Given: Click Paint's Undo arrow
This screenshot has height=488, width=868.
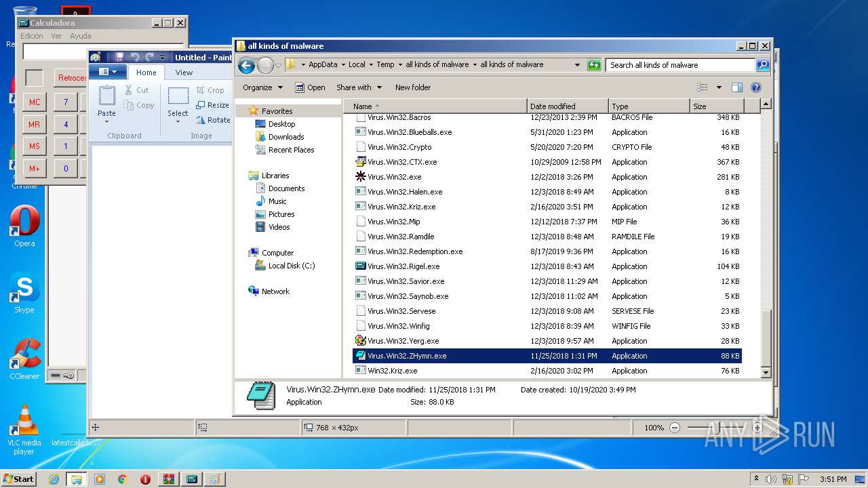Looking at the screenshot, I should [134, 58].
